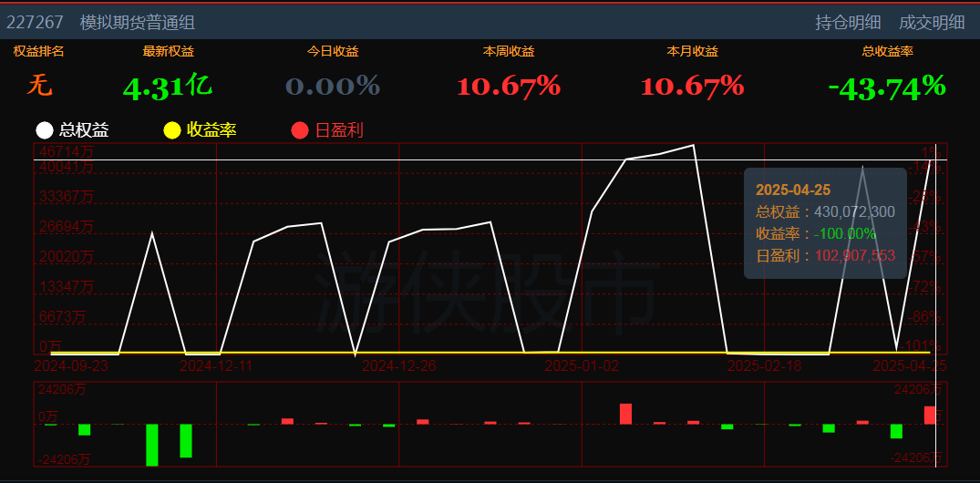This screenshot has height=483, width=980.
Task: Select the 2024-12-11 date on the axis
Action: [216, 365]
